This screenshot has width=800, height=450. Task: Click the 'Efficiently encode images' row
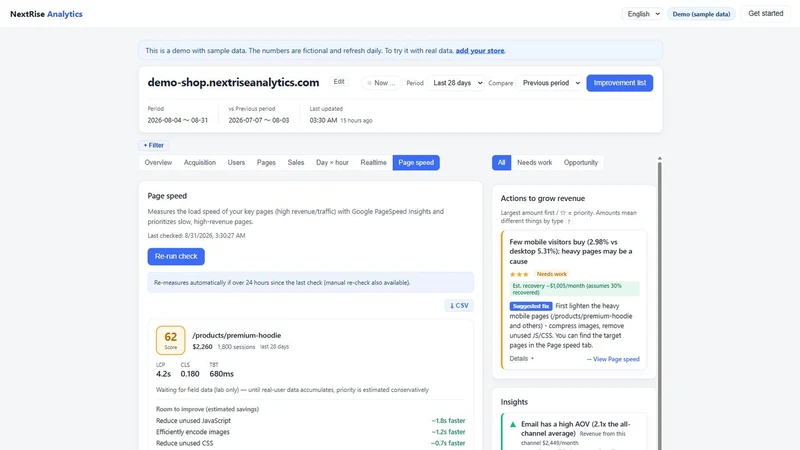point(310,432)
